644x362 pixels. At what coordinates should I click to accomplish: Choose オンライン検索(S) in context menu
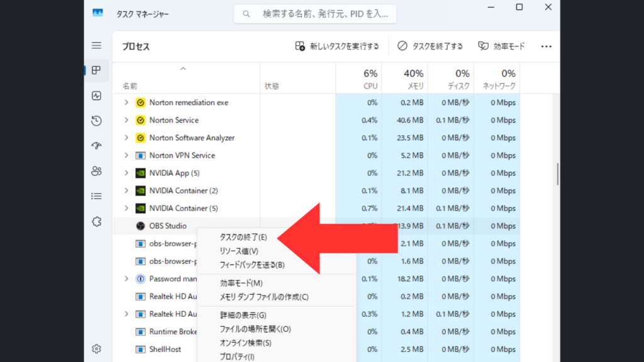[246, 343]
